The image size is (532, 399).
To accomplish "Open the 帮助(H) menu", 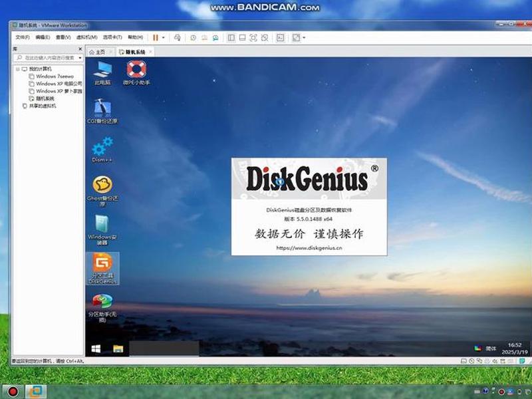I will tap(135, 37).
